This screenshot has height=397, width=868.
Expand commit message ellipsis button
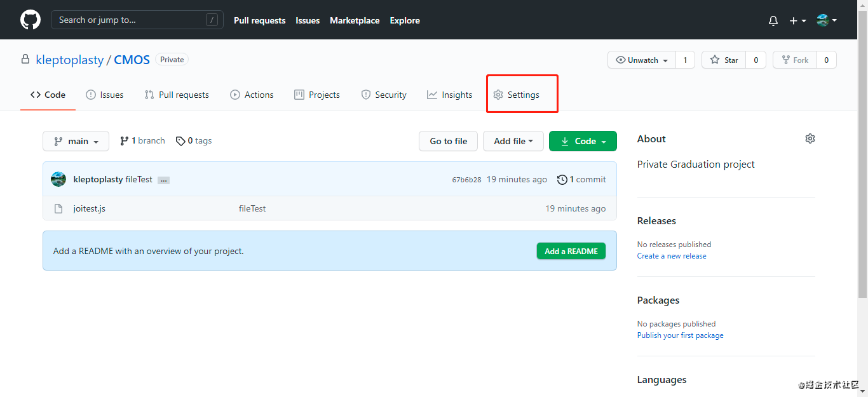163,180
